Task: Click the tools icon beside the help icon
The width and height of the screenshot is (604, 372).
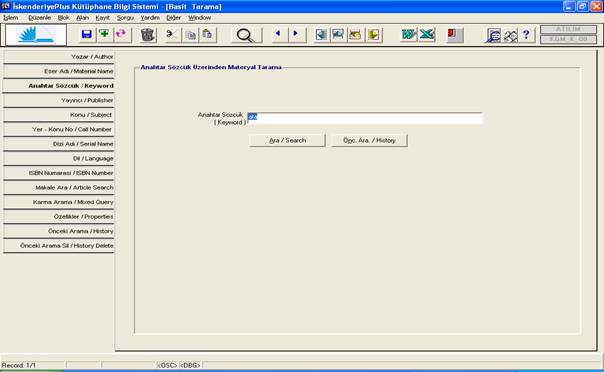Action: (x=510, y=35)
